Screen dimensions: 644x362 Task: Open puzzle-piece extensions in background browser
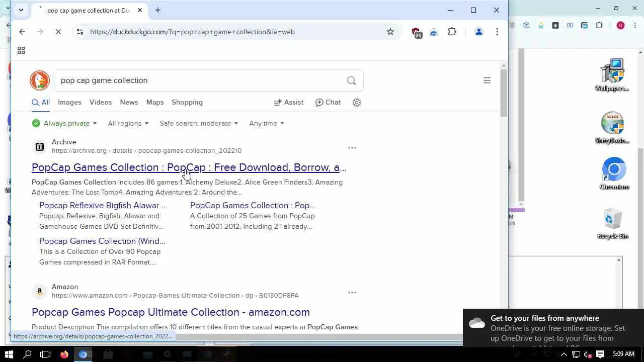(x=599, y=25)
